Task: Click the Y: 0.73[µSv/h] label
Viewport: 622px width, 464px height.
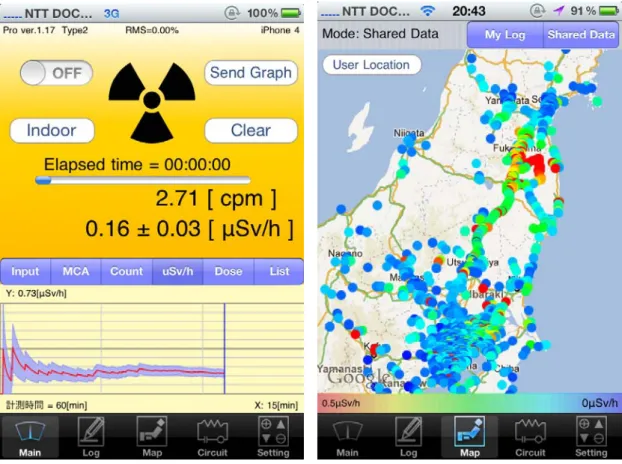Action: click(x=36, y=293)
